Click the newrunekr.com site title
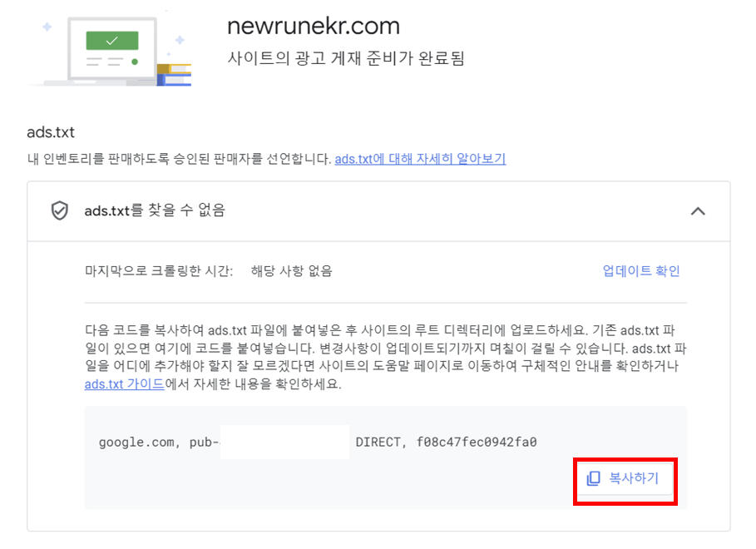 [x=314, y=26]
